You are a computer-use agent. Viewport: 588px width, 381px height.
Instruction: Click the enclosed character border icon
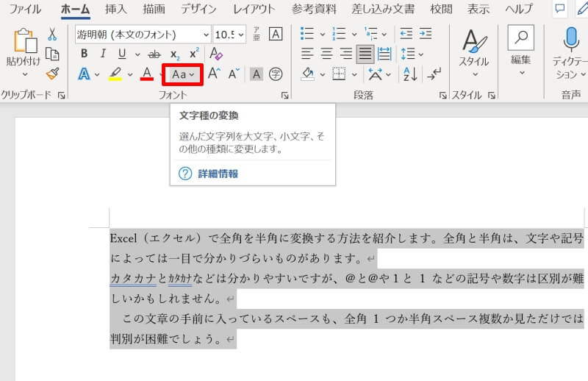click(x=276, y=34)
